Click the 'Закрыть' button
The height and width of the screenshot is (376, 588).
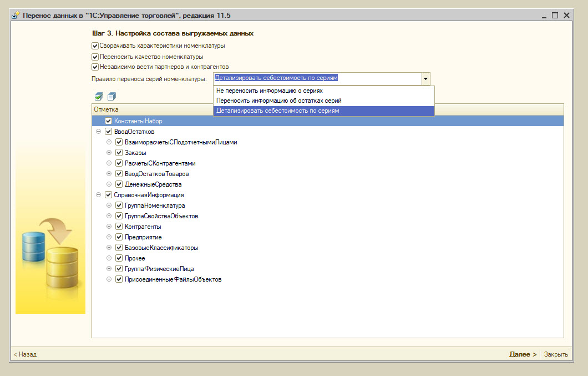[556, 354]
